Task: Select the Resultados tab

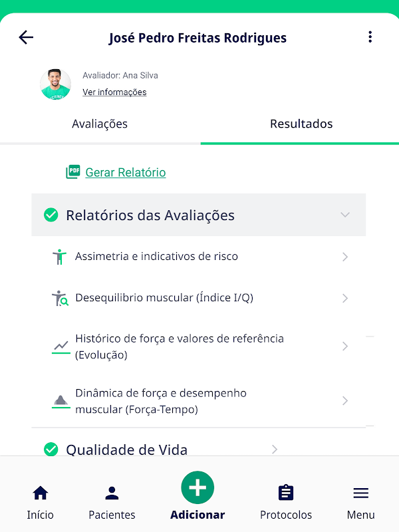Action: click(301, 124)
